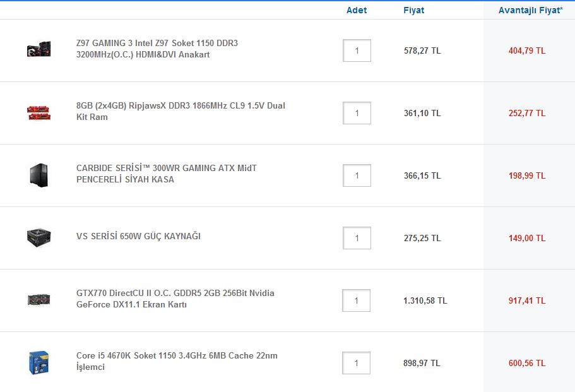Select the quantity input for Carbide case

[357, 175]
